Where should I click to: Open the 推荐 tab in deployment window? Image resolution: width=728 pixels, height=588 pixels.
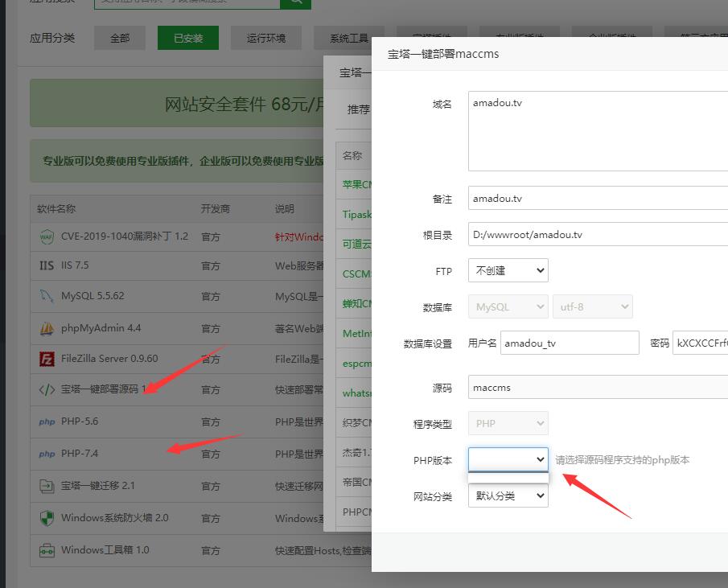click(x=359, y=109)
